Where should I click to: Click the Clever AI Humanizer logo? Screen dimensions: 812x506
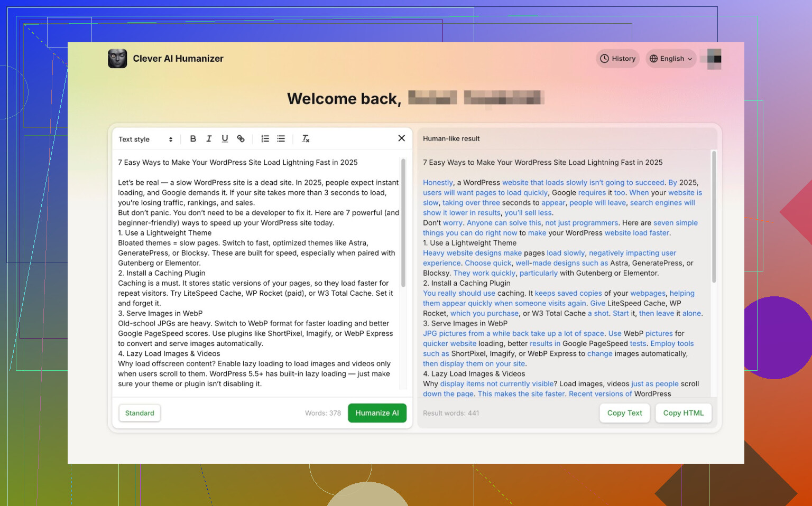point(117,59)
